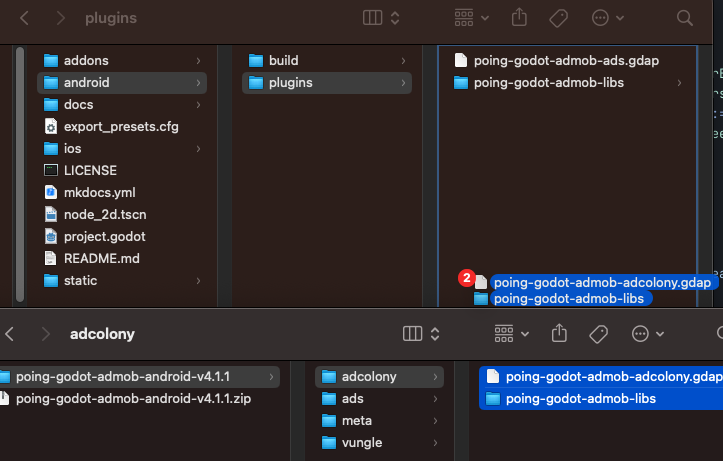Open group-by menu in adcolony window
Screen dimensions: 723x461
tap(511, 334)
